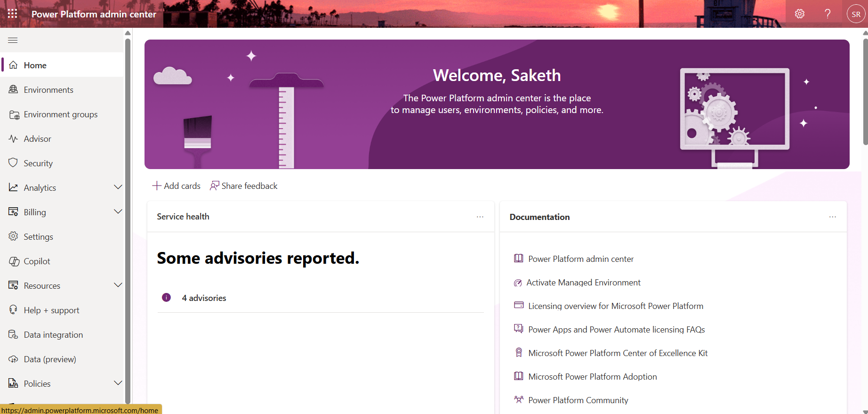Expand the Billing section chevron
The width and height of the screenshot is (868, 414).
click(x=118, y=211)
